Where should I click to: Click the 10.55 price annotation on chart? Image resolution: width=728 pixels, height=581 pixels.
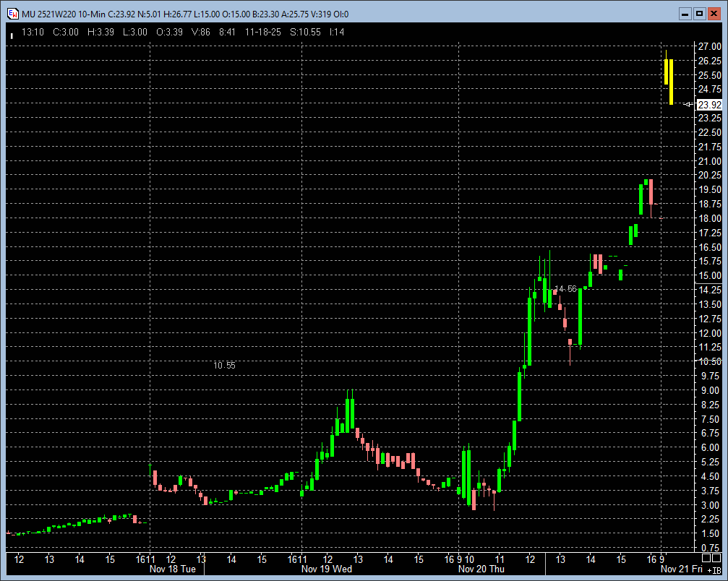click(x=224, y=366)
